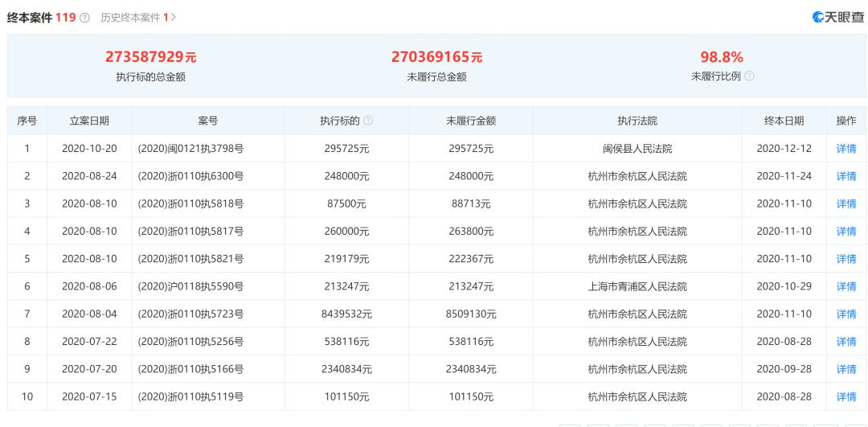The height and width of the screenshot is (427, 868).
Task: Open 详情 for case (2020)浙0110执5166号
Action: (845, 369)
